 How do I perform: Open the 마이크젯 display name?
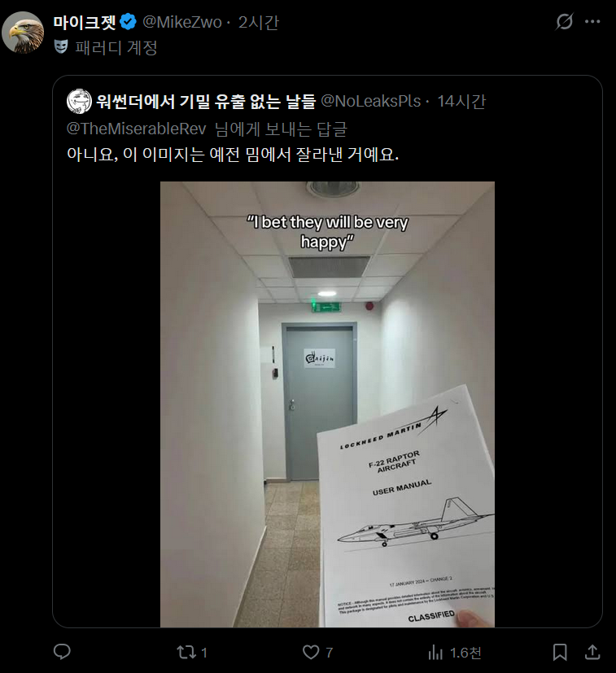[85, 22]
